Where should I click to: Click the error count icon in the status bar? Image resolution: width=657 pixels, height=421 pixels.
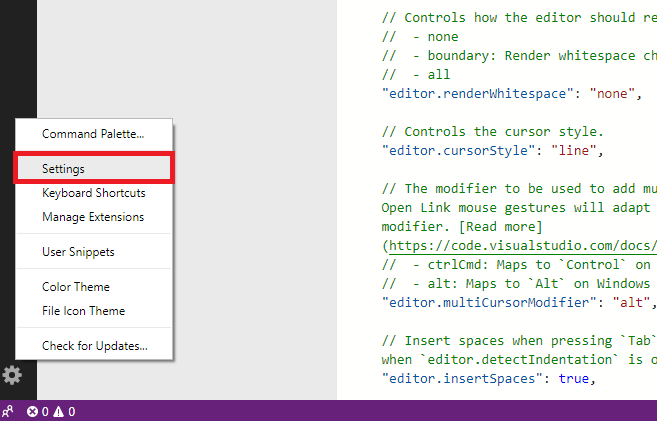tap(32, 412)
